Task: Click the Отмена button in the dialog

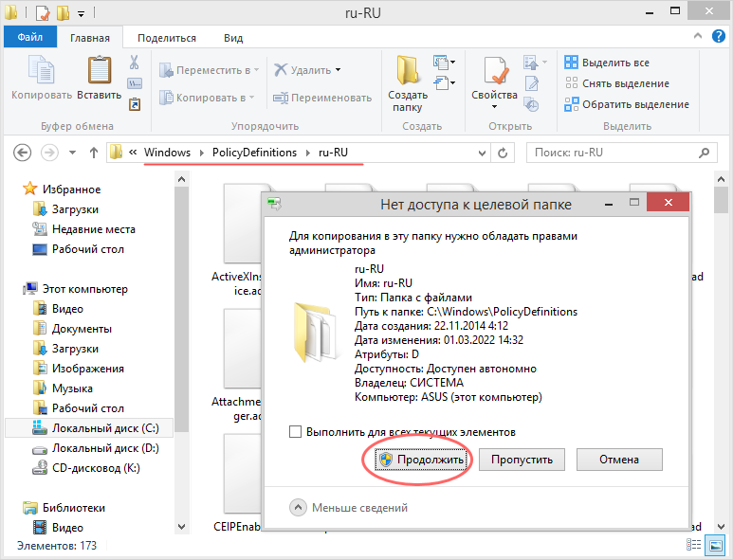Action: 619,460
